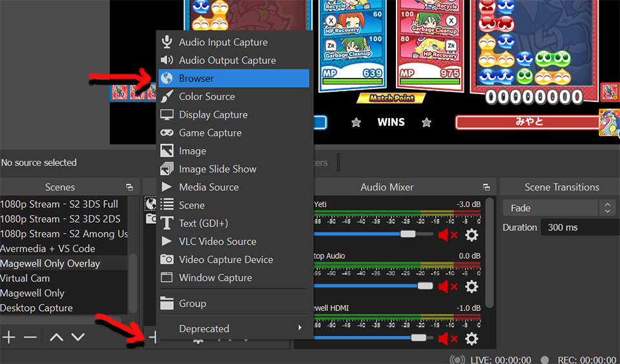Image resolution: width=620 pixels, height=364 pixels.
Task: Select scene 1080p Stream - S2 Among Us
Action: [64, 234]
